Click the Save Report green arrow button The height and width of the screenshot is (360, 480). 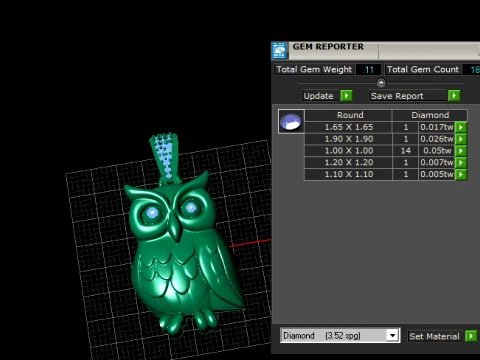454,96
